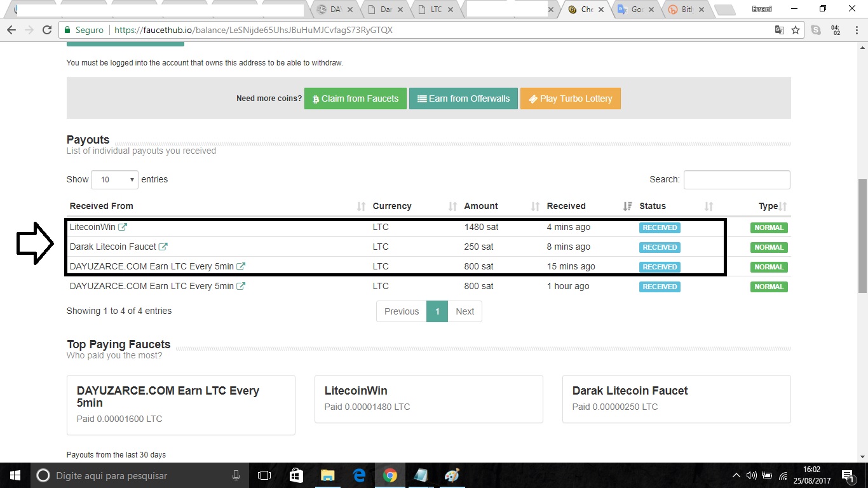Open the Chrome three-dot menu
Image resolution: width=868 pixels, height=488 pixels.
coord(856,30)
